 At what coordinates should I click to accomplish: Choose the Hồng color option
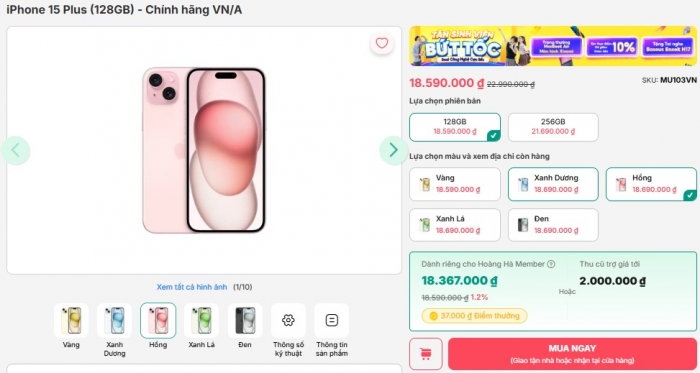click(x=651, y=184)
